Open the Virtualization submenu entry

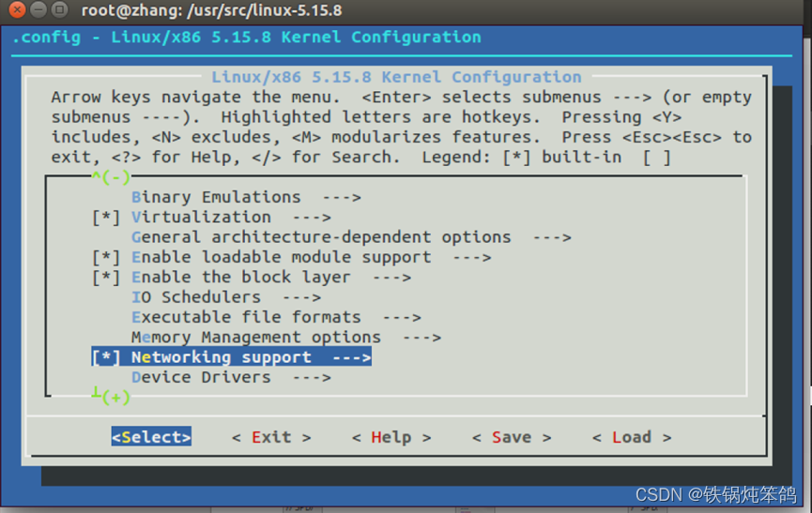[231, 218]
